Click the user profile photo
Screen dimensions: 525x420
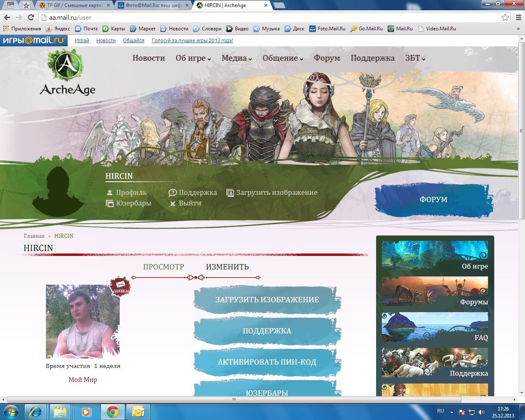(x=83, y=322)
